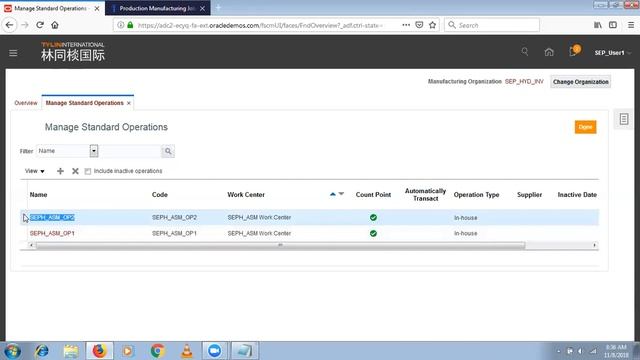The width and height of the screenshot is (640, 360).
Task: Open the page actions three-dot menu
Action: (406, 25)
